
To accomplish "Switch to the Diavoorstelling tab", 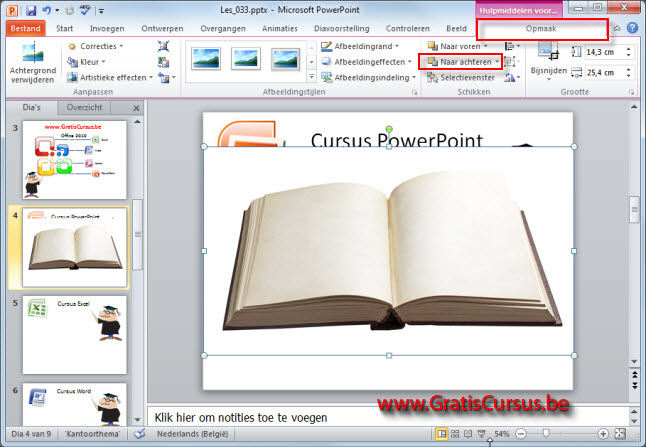I will click(x=342, y=28).
